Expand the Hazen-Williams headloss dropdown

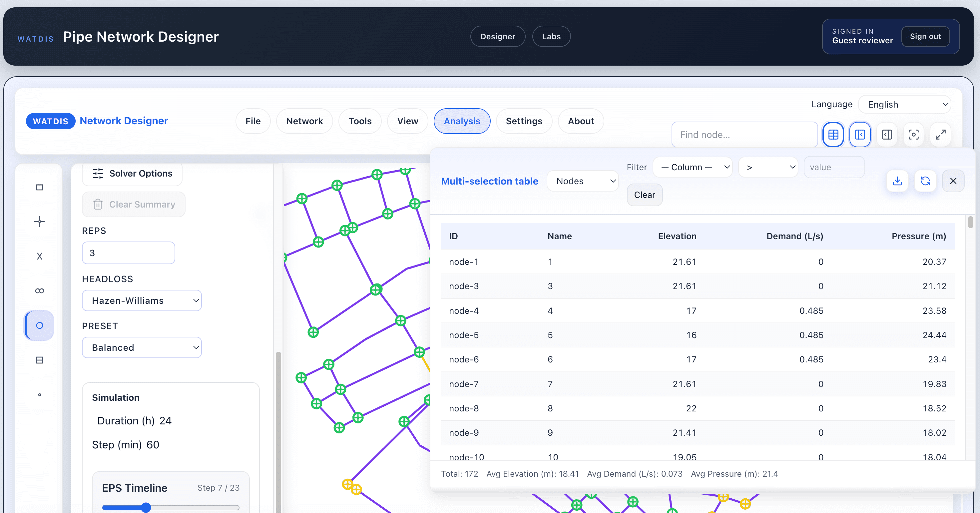tap(142, 301)
